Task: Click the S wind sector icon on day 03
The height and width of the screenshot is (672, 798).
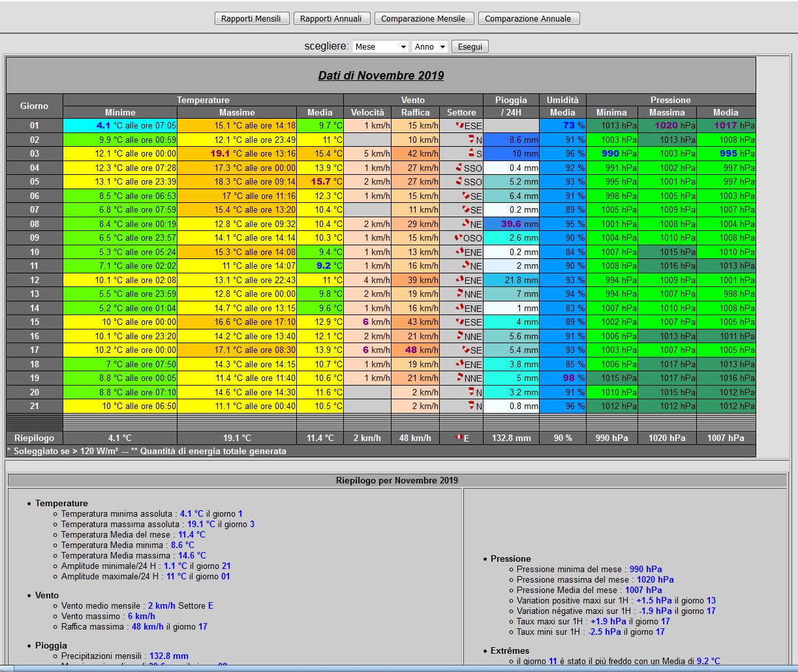Action: (x=470, y=153)
